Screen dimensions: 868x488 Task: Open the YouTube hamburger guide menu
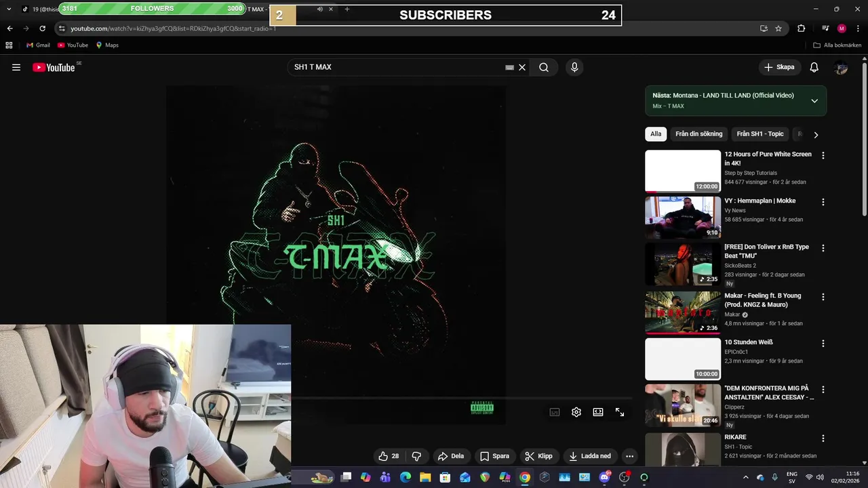point(16,67)
